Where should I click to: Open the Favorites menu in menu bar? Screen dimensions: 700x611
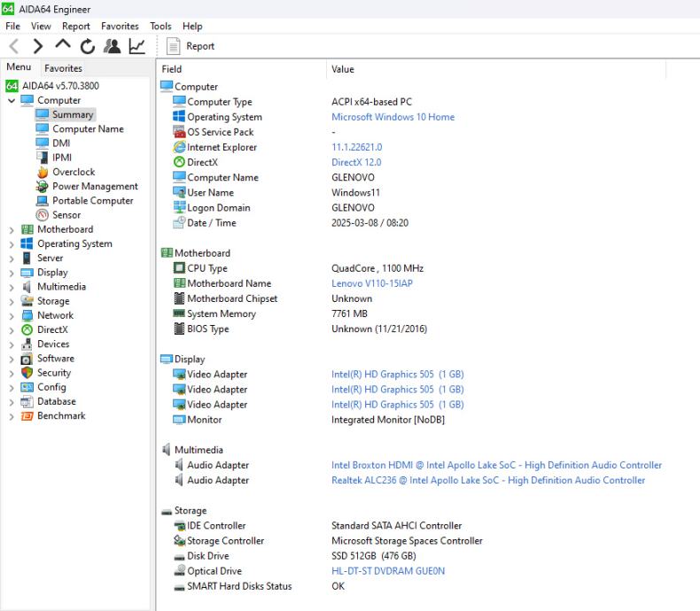[x=120, y=27]
